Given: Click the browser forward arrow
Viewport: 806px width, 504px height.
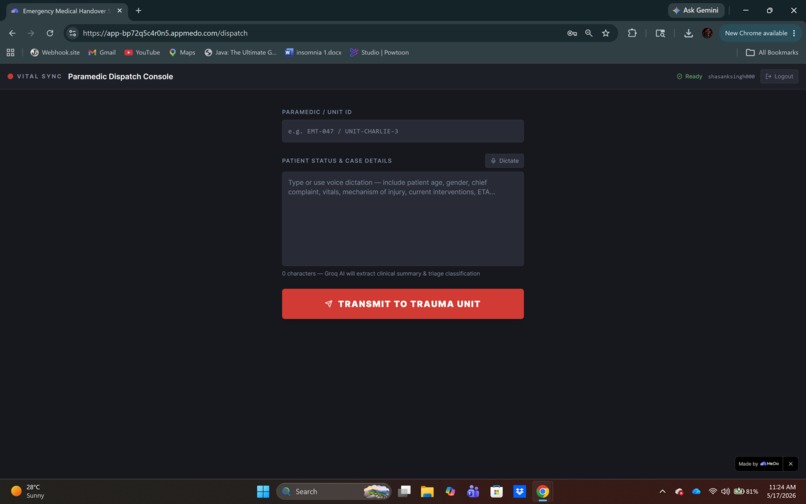Looking at the screenshot, I should pyautogui.click(x=31, y=33).
